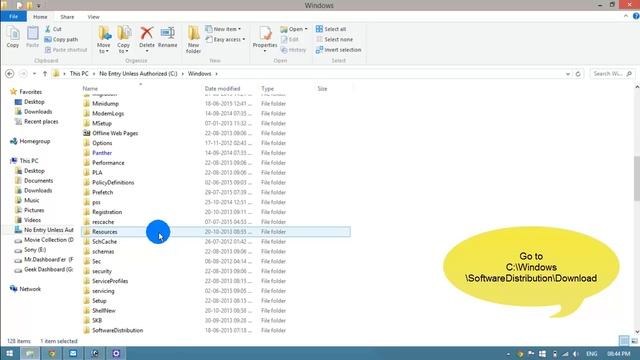Viewport: 640px width, 360px height.
Task: Click the Search Windows box
Action: tap(612, 74)
